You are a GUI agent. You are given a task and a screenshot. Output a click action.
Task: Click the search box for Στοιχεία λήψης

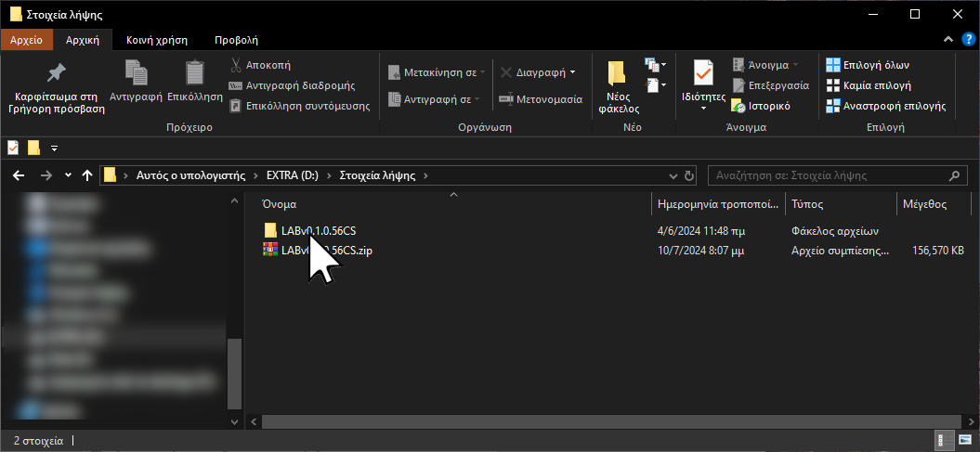827,175
